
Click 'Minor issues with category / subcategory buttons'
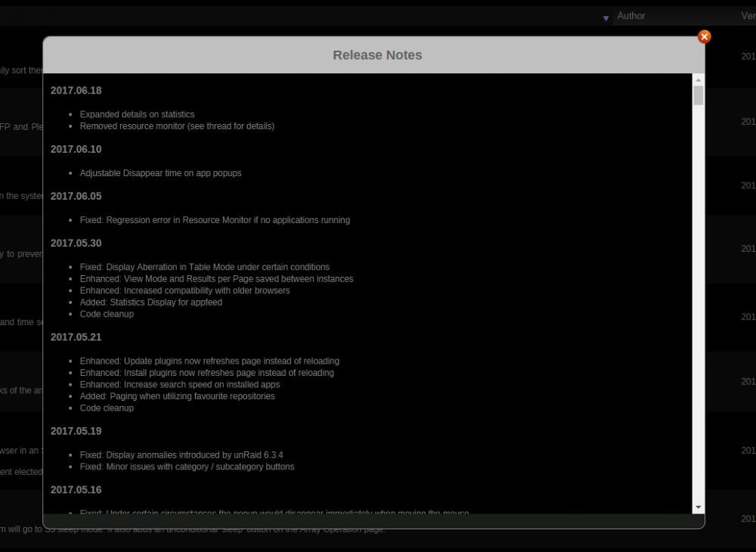coord(187,467)
